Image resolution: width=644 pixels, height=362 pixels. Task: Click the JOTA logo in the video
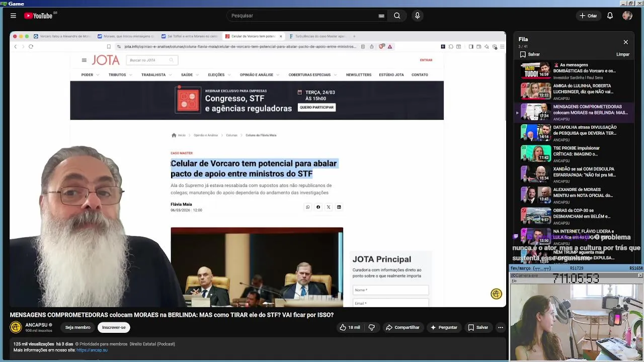106,60
